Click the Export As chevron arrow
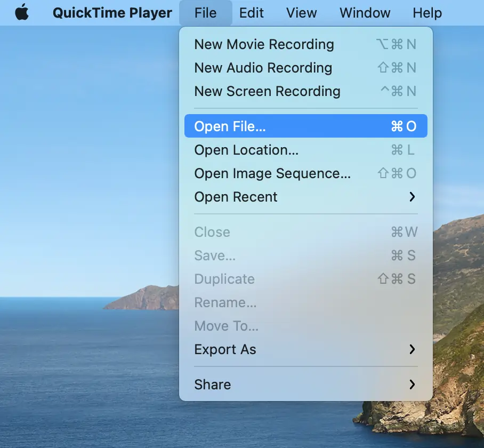This screenshot has height=448, width=484. 412,349
